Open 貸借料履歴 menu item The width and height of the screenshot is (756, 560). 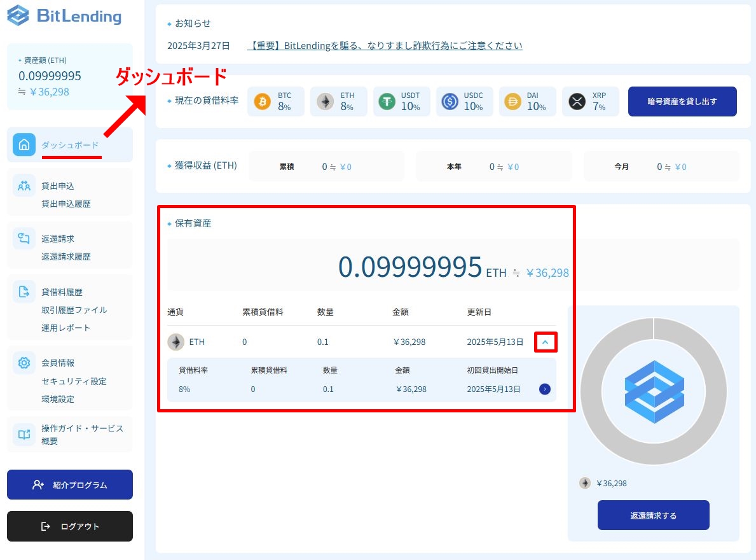(x=62, y=292)
